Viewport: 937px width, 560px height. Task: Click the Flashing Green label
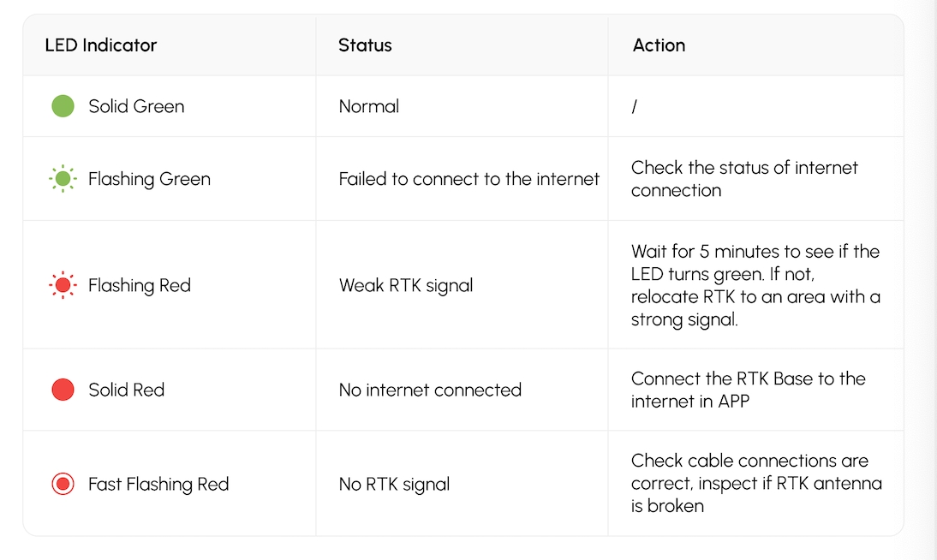point(149,179)
